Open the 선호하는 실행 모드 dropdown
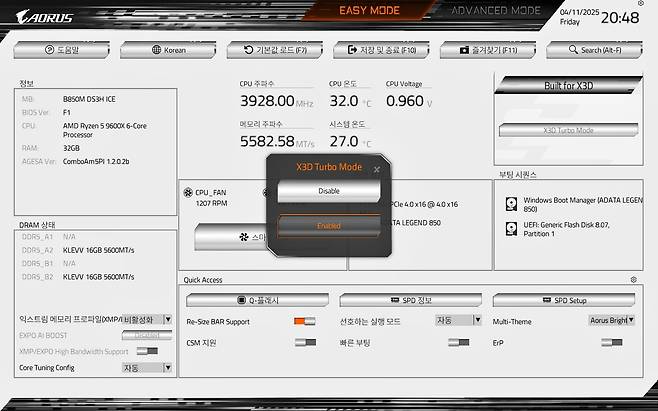Viewport: 658px width, 411px height. click(457, 322)
